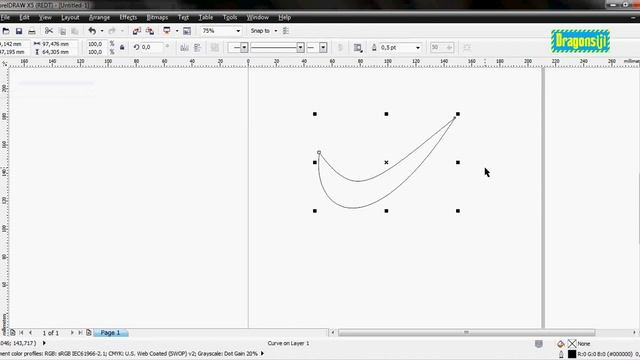The height and width of the screenshot is (360, 640).
Task: Toggle the lock ratio padlock
Action: tap(122, 47)
